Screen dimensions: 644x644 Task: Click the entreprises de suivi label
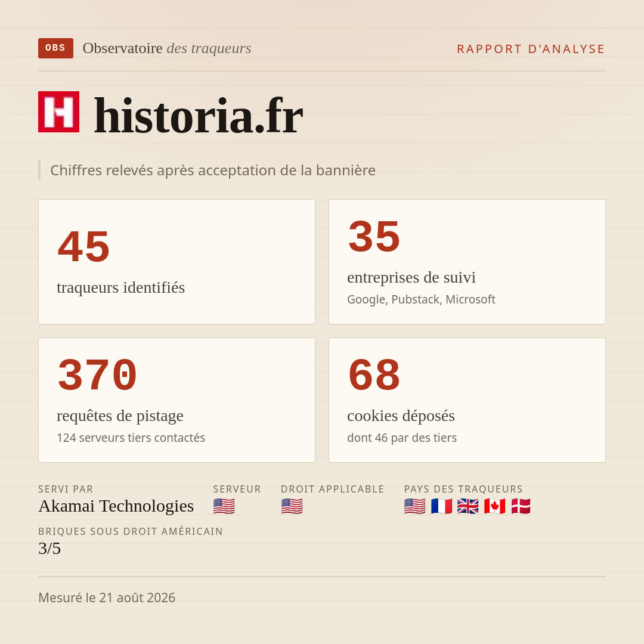(411, 277)
